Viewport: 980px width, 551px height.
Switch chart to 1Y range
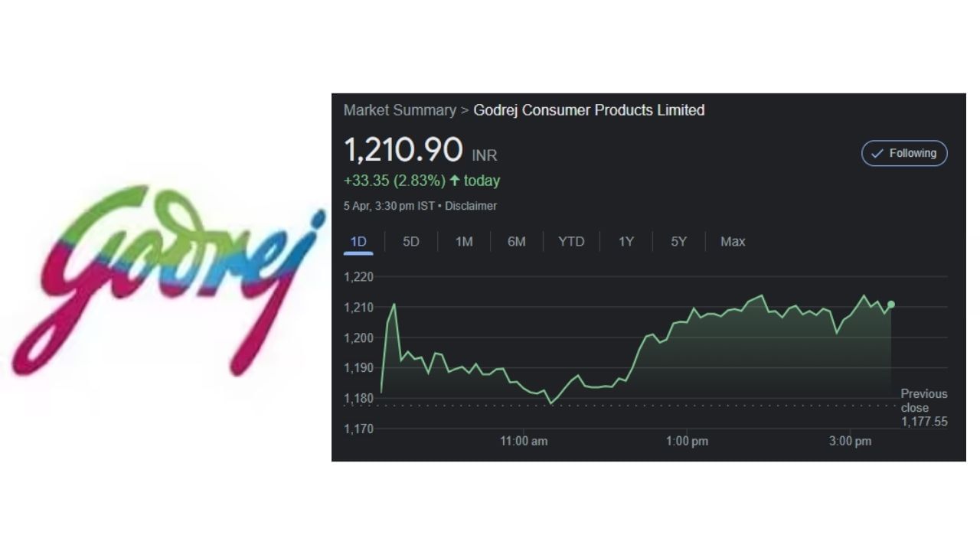pos(626,242)
